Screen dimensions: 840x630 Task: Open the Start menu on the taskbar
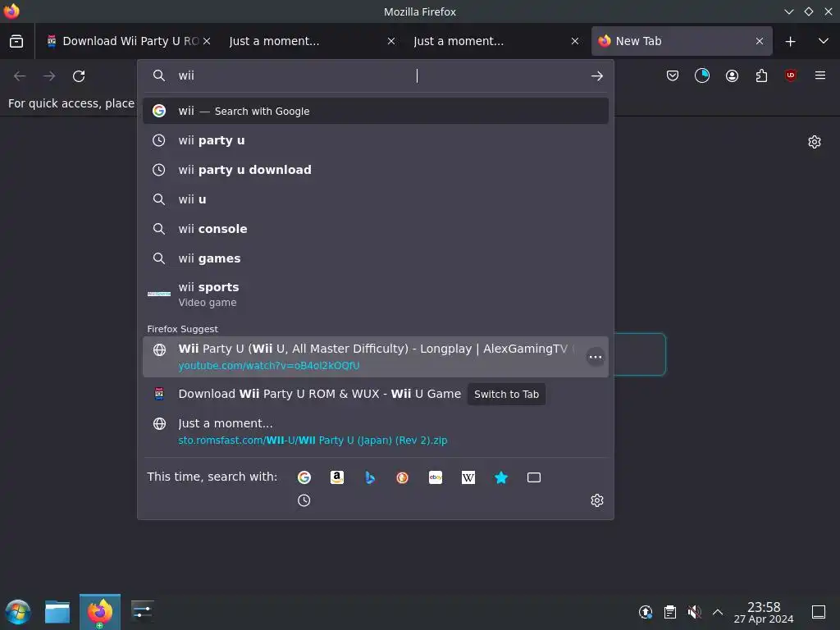pyautogui.click(x=18, y=612)
